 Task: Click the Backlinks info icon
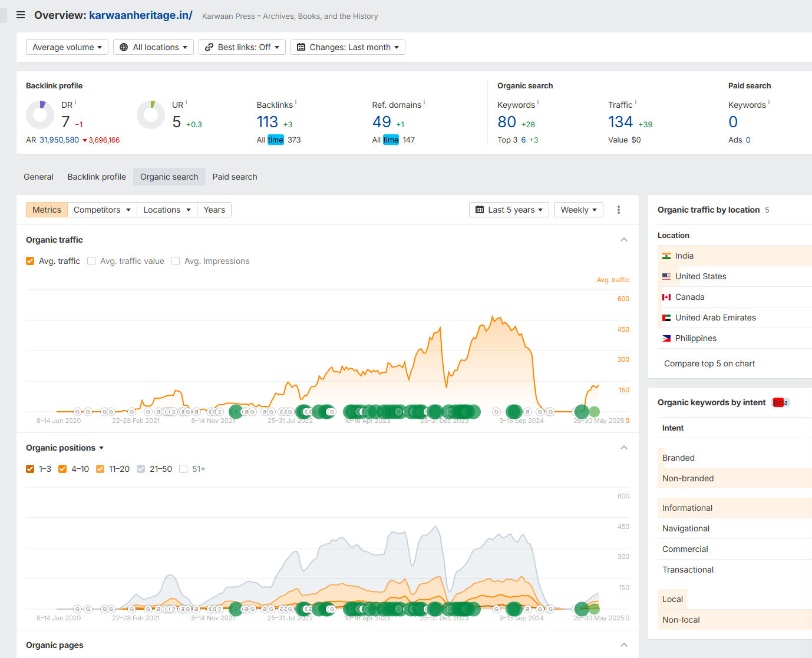pyautogui.click(x=296, y=102)
